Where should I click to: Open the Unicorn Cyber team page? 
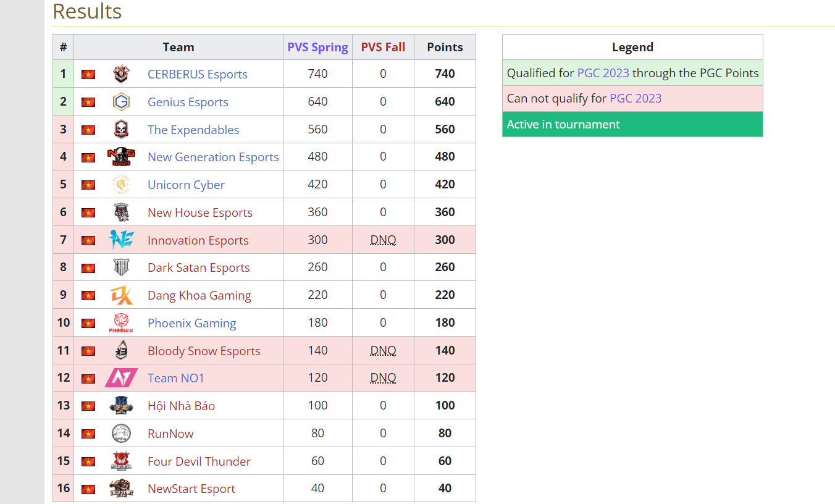click(x=186, y=185)
